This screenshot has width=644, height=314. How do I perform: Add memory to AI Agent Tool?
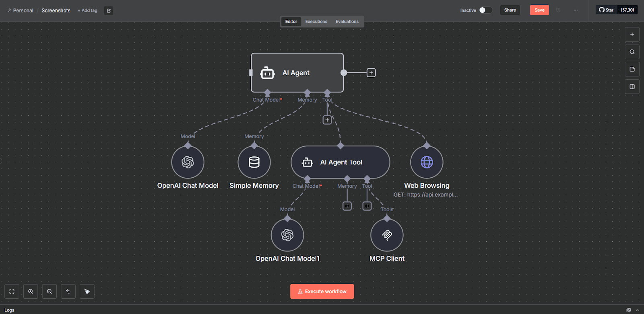(347, 206)
